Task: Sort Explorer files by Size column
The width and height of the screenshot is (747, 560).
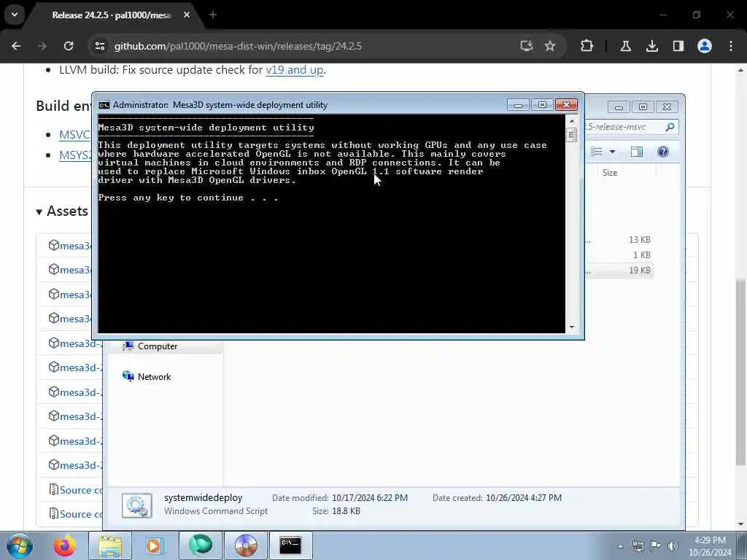Action: pyautogui.click(x=610, y=173)
